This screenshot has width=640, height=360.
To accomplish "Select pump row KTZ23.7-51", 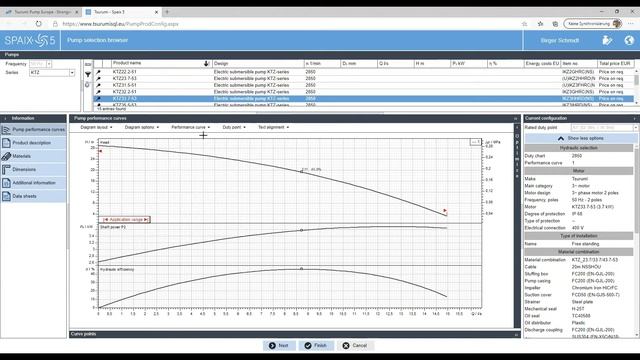I will point(363,78).
